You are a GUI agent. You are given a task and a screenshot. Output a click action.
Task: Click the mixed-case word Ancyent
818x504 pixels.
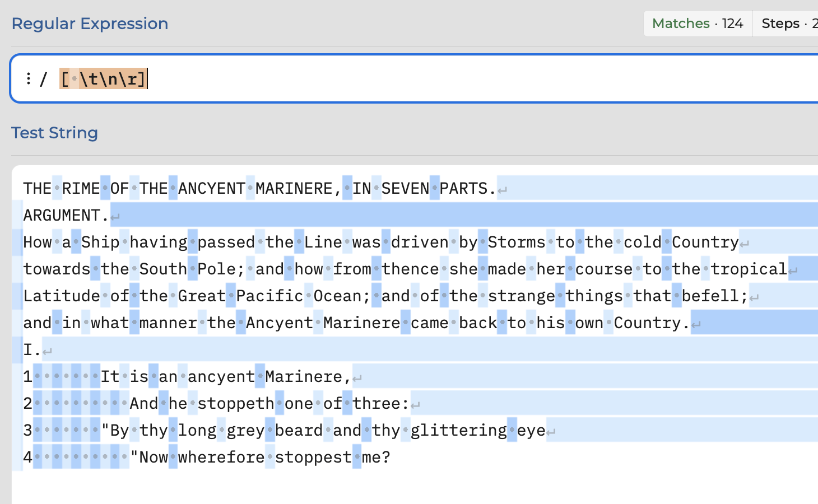click(280, 323)
